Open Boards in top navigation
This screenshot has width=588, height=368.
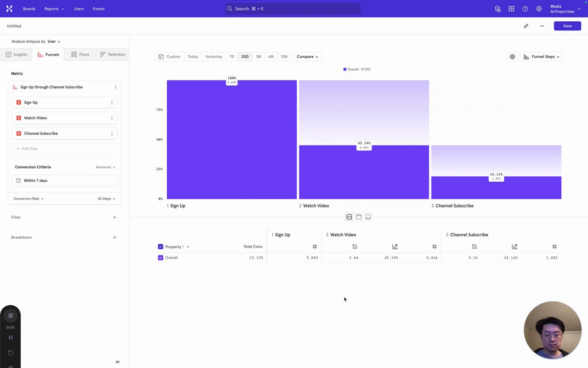coord(29,9)
